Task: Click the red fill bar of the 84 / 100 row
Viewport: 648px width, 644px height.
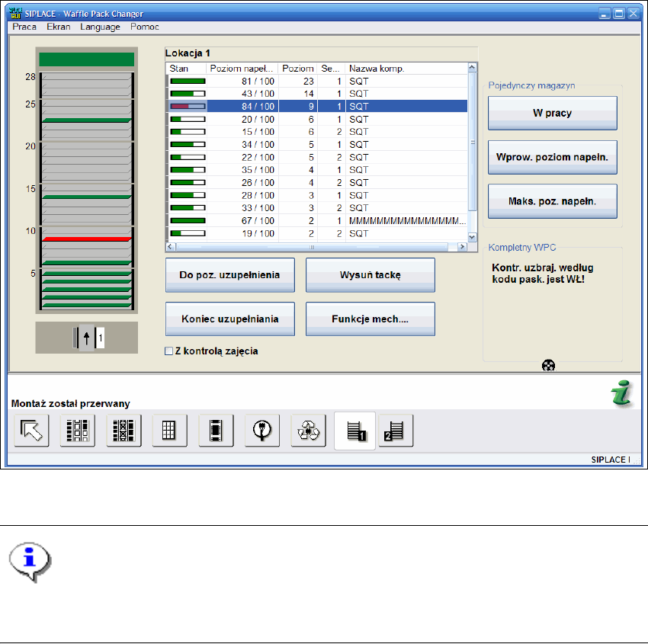Action: (x=188, y=107)
